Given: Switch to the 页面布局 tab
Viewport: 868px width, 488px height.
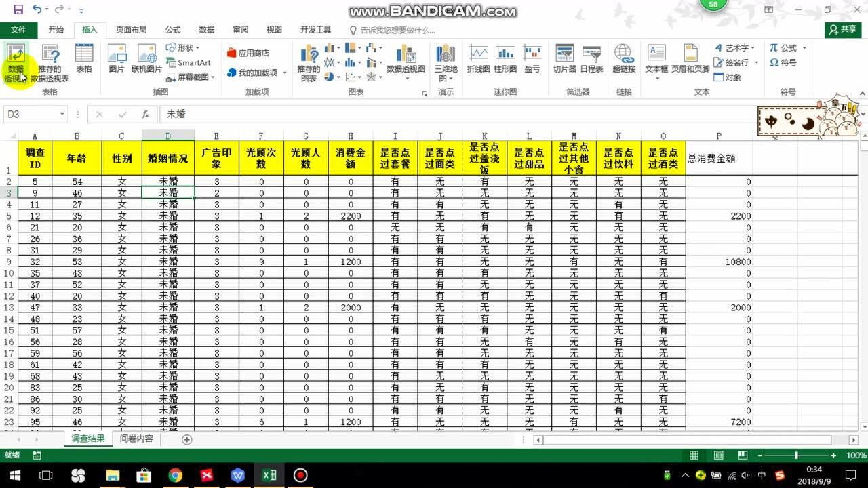Looking at the screenshot, I should (131, 30).
